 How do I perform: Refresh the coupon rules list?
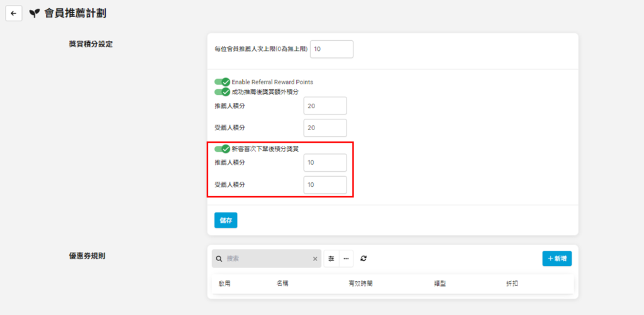coord(364,258)
